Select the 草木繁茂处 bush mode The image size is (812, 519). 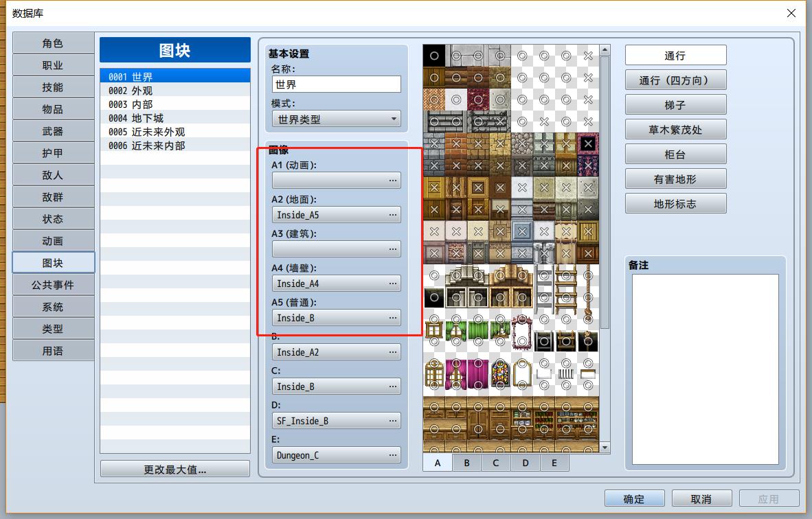coord(676,130)
